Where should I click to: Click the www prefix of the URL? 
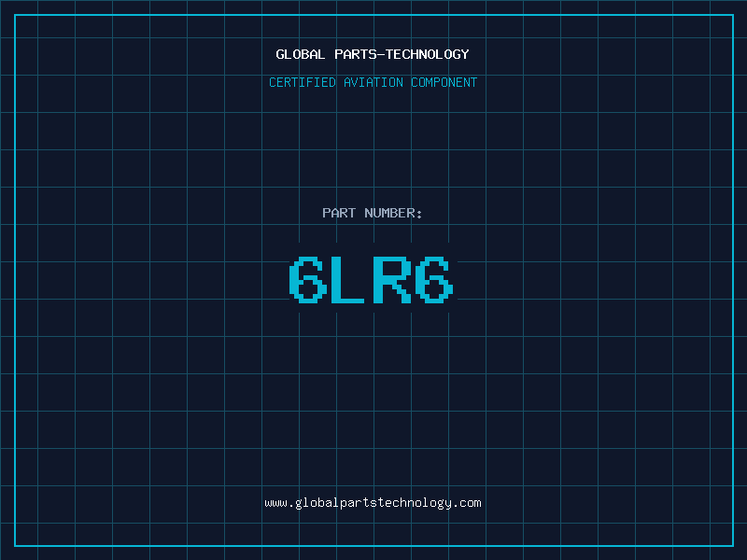tap(275, 503)
